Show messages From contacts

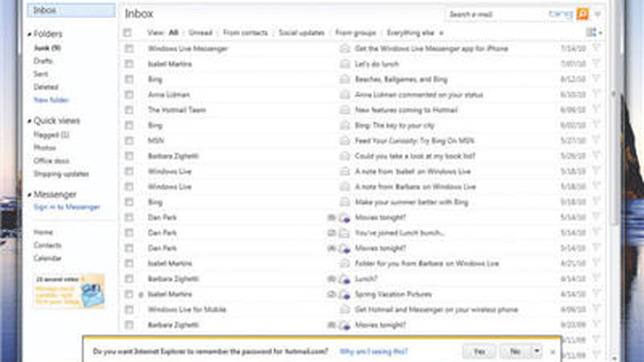click(x=246, y=33)
